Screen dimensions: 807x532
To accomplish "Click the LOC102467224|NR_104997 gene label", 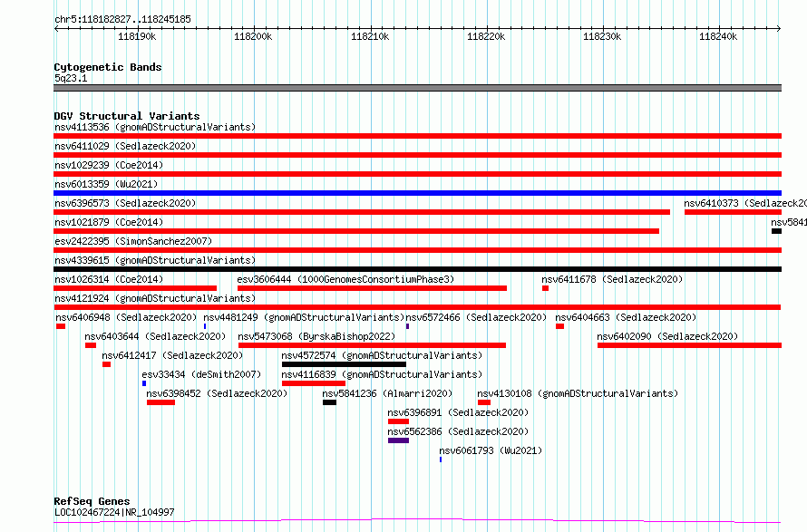I will [115, 512].
